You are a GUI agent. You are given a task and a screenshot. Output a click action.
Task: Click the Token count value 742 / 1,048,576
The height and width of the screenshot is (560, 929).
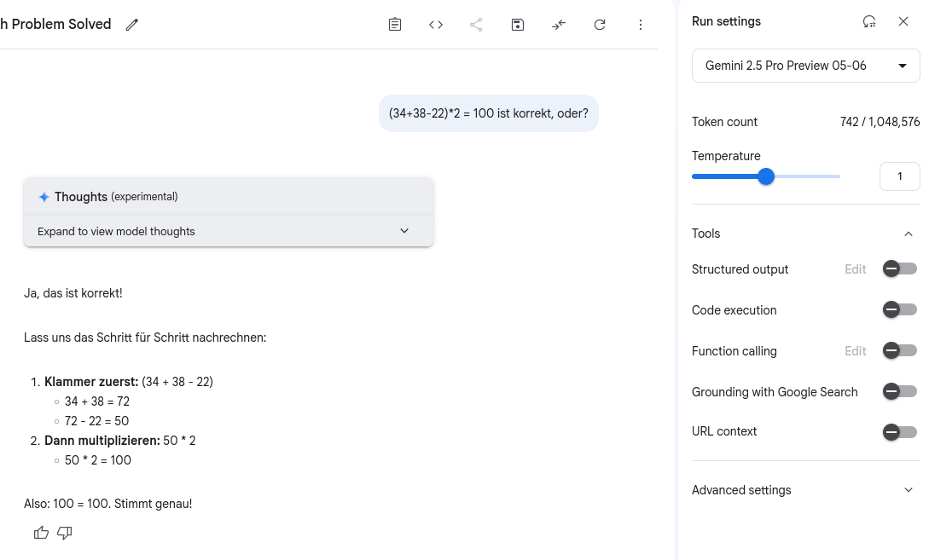(880, 122)
